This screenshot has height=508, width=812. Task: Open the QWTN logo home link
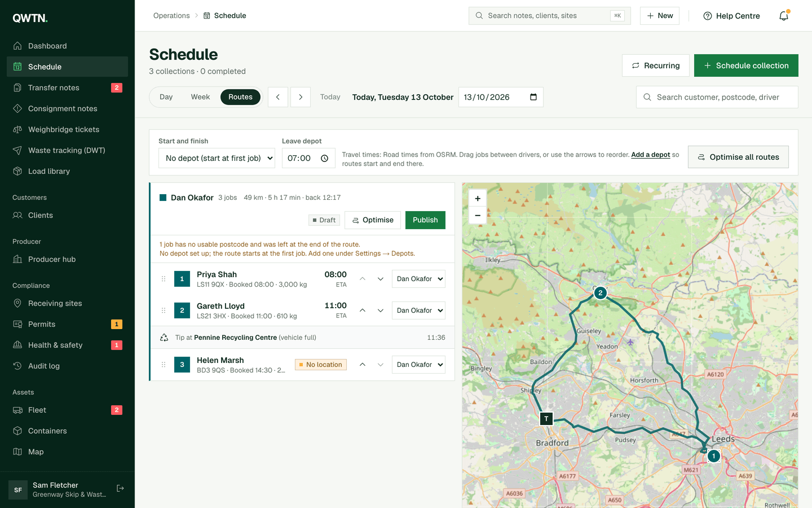[x=30, y=18]
